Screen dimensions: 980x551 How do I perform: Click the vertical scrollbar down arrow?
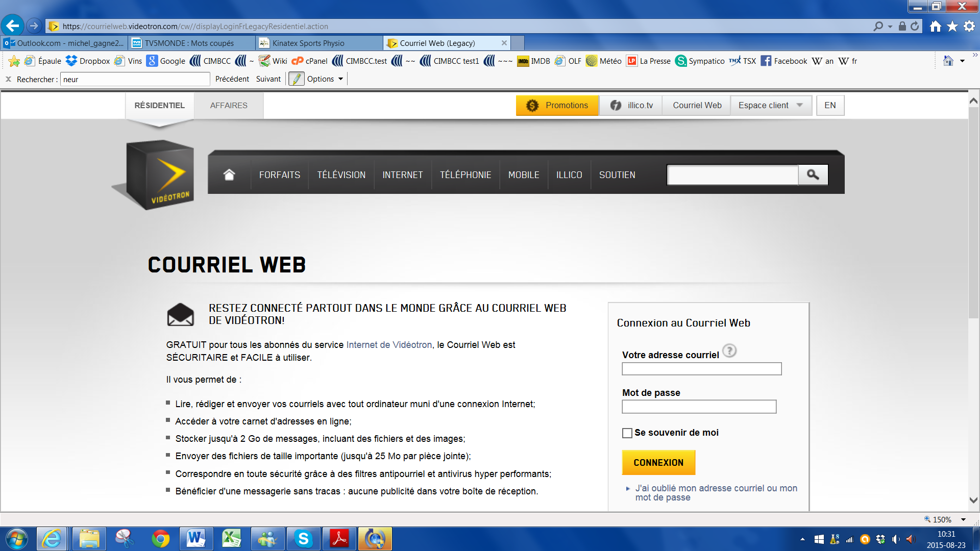click(973, 500)
